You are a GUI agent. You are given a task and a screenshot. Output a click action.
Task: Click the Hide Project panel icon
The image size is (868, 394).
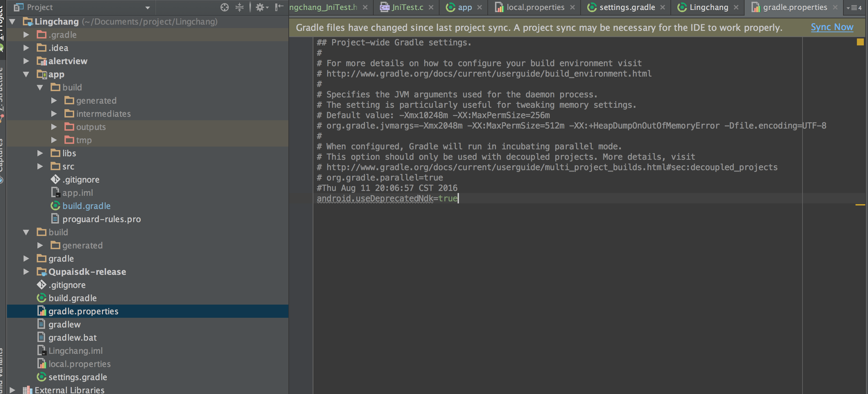pos(279,7)
